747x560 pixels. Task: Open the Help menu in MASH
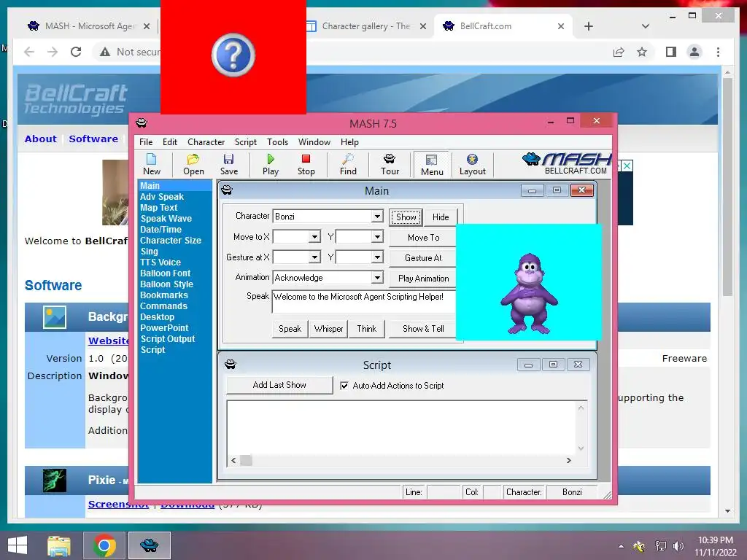tap(349, 142)
